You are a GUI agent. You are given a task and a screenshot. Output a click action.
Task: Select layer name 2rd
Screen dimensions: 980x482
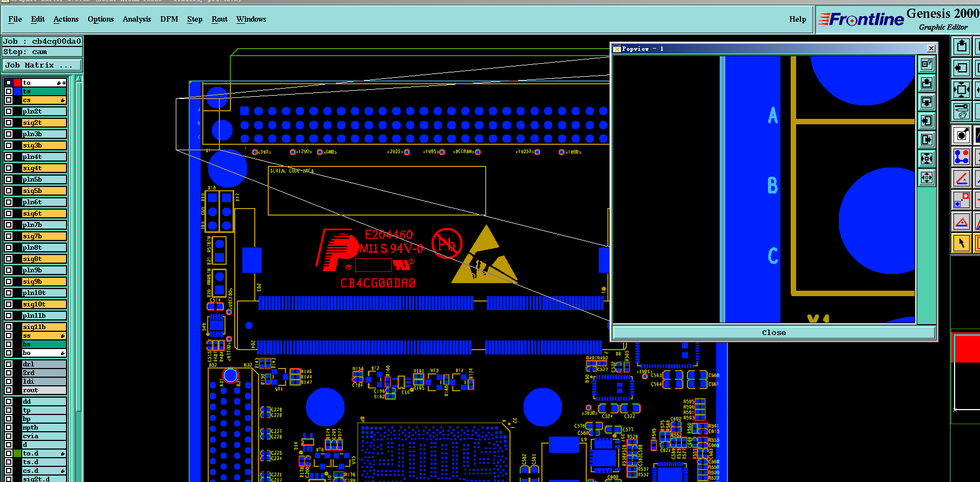click(x=44, y=373)
